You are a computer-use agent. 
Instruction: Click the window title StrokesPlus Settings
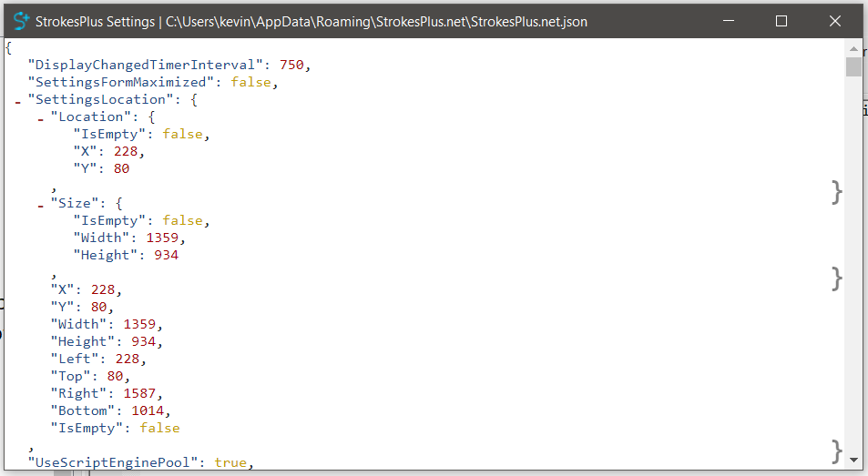96,22
